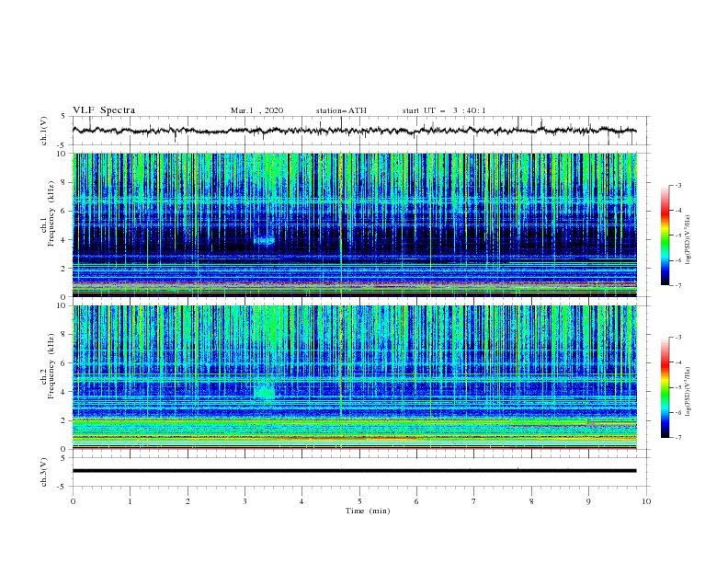Click time axis tick label "3"

coord(245,501)
